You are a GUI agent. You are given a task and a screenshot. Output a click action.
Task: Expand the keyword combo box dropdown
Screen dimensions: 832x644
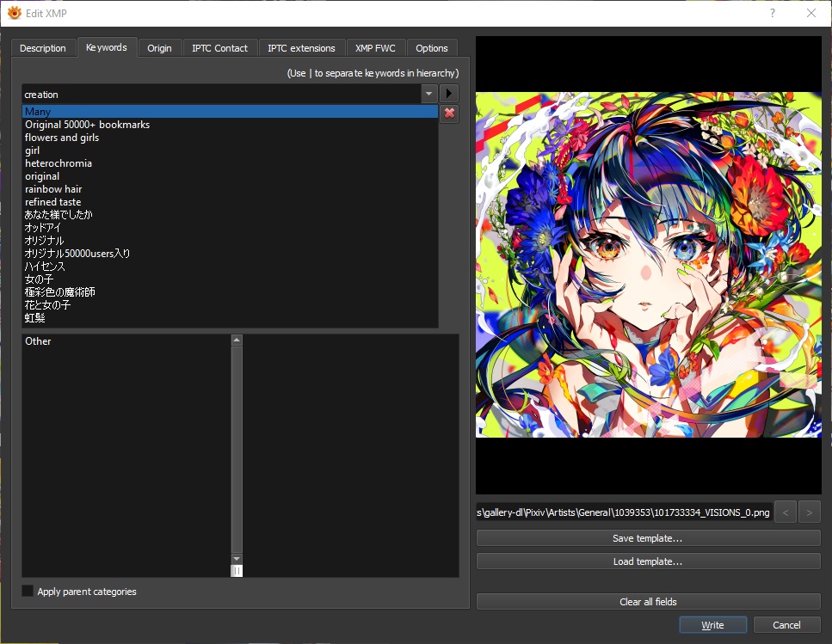click(x=429, y=94)
